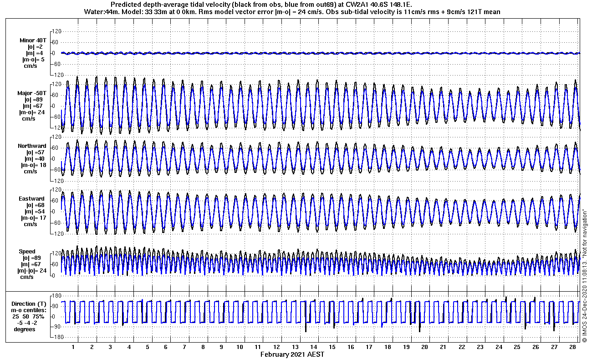The height and width of the screenshot is (364, 592).
Task: Select the 'Direction (T)' panel label
Action: pos(29,304)
